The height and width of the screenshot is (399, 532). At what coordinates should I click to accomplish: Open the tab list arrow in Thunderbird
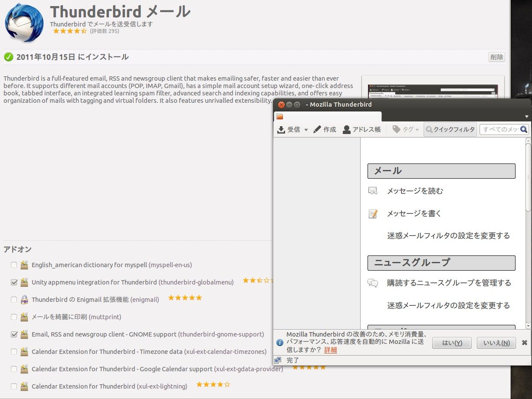(526, 117)
